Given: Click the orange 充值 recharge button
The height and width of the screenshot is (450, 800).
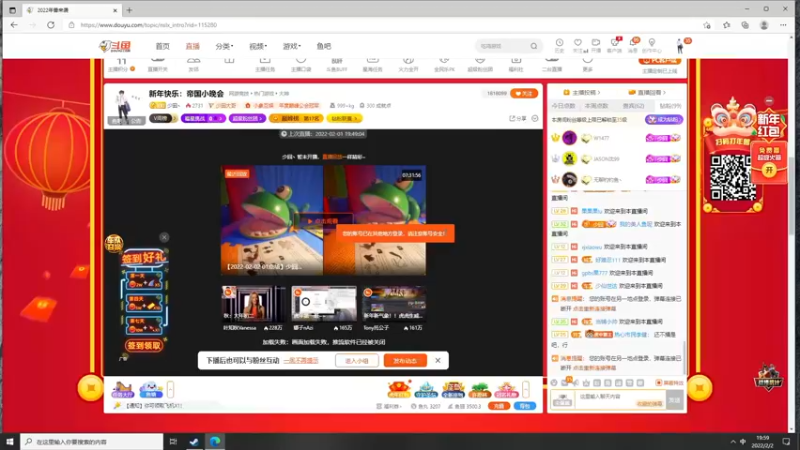Looking at the screenshot, I should tap(499, 406).
